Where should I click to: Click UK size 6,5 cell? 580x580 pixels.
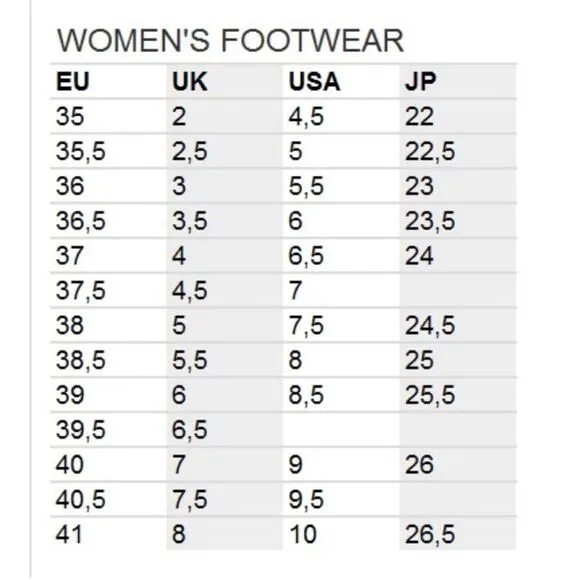[225, 430]
